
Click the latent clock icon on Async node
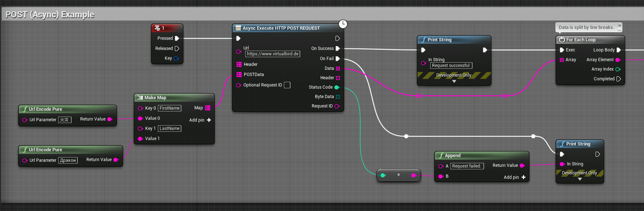coord(343,24)
